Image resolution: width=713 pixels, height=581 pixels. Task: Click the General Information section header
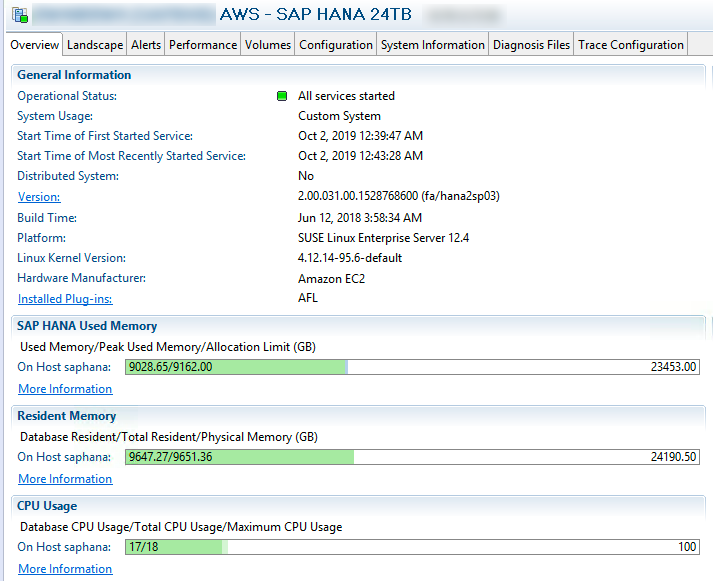coord(74,75)
